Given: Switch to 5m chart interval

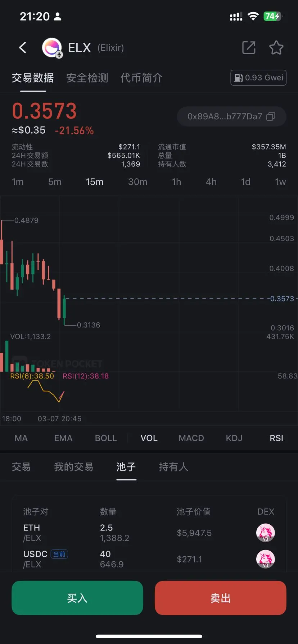Looking at the screenshot, I should click(55, 182).
